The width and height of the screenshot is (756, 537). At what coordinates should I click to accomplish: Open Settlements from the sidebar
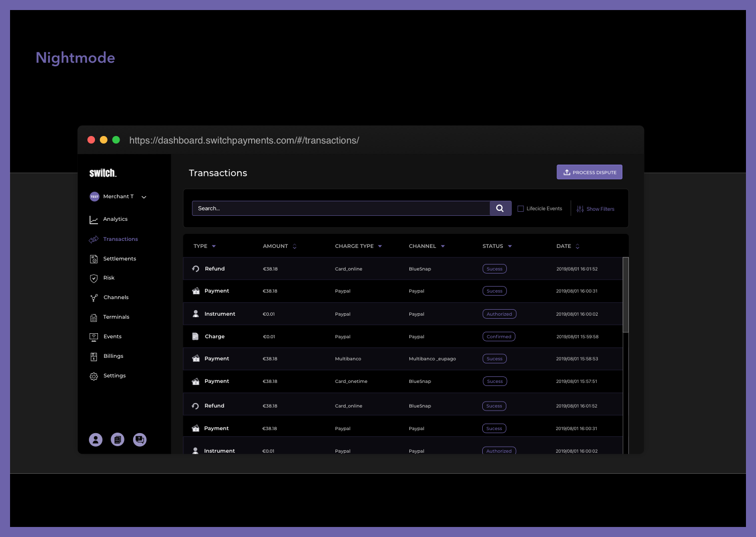pos(120,259)
